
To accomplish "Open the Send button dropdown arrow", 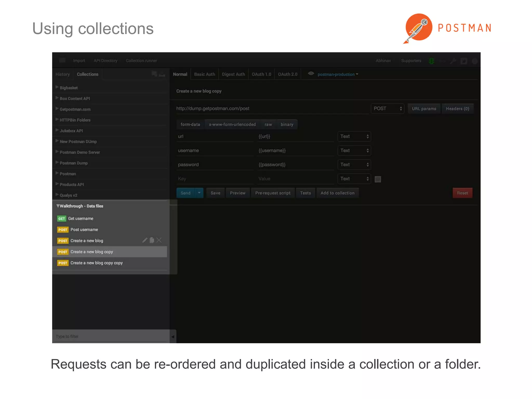I will pos(199,193).
